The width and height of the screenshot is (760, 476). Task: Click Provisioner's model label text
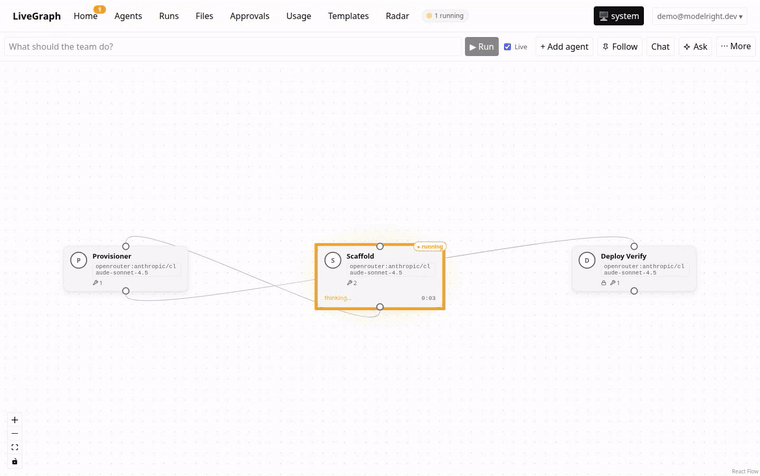coord(136,270)
